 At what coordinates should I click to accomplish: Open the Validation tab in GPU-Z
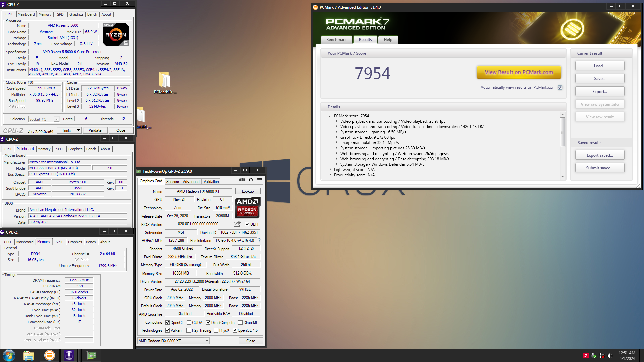(x=211, y=182)
